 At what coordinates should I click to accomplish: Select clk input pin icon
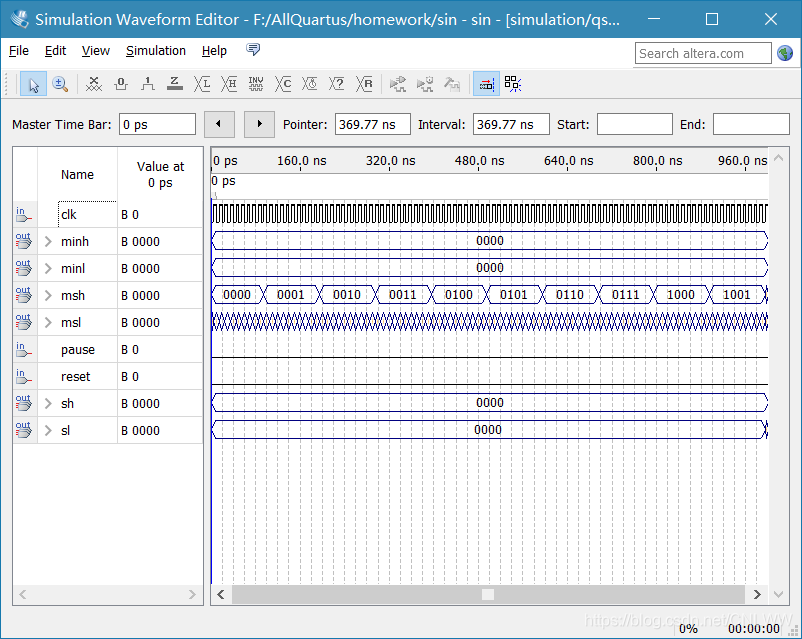tap(24, 214)
